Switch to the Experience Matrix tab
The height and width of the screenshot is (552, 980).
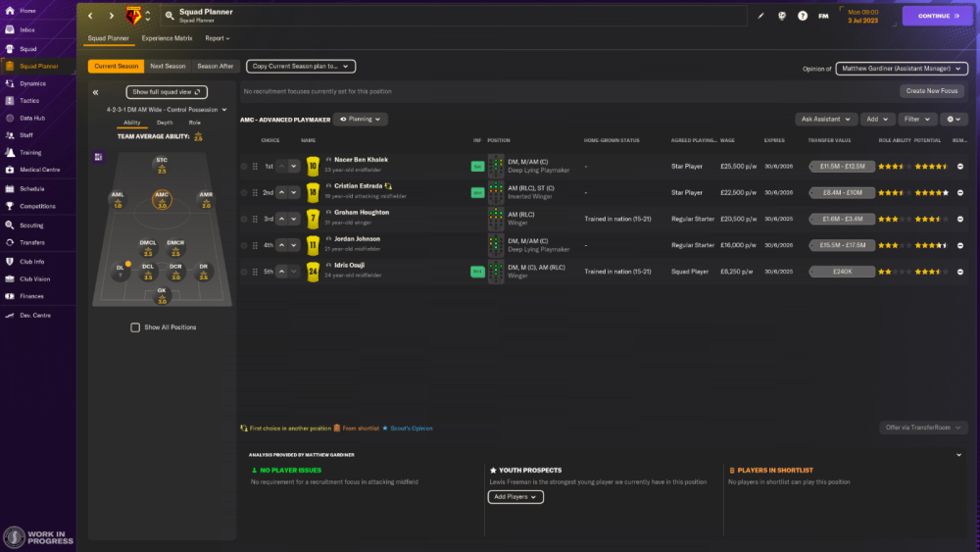[167, 38]
